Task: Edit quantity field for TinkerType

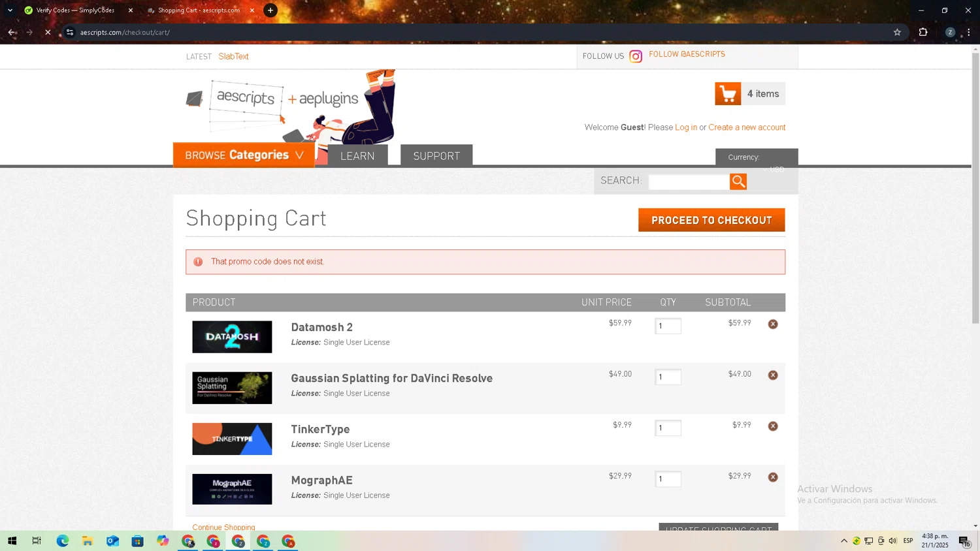Action: coord(668,428)
